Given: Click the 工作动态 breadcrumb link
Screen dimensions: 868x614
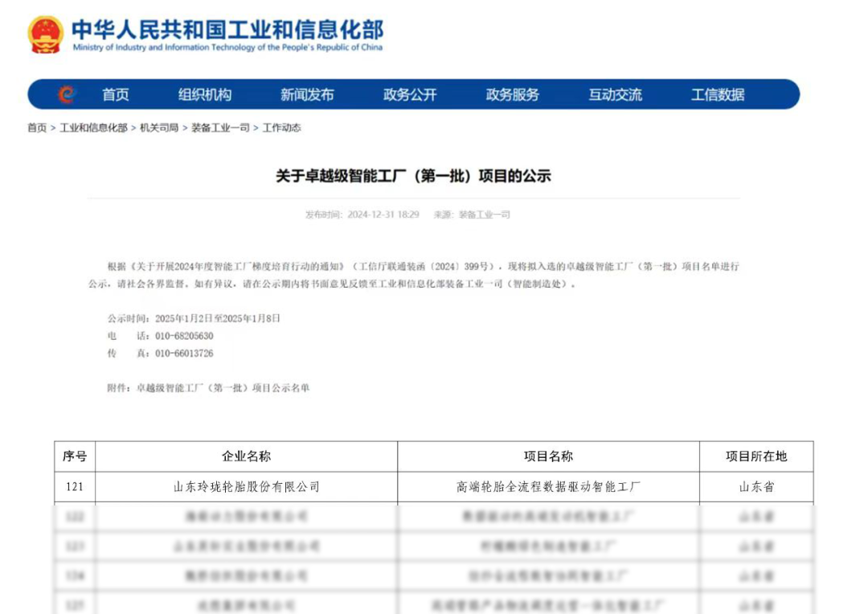Looking at the screenshot, I should point(281,128).
